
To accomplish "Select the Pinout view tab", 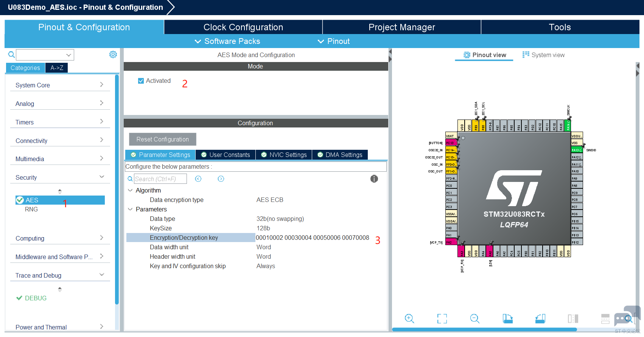I will (x=484, y=55).
